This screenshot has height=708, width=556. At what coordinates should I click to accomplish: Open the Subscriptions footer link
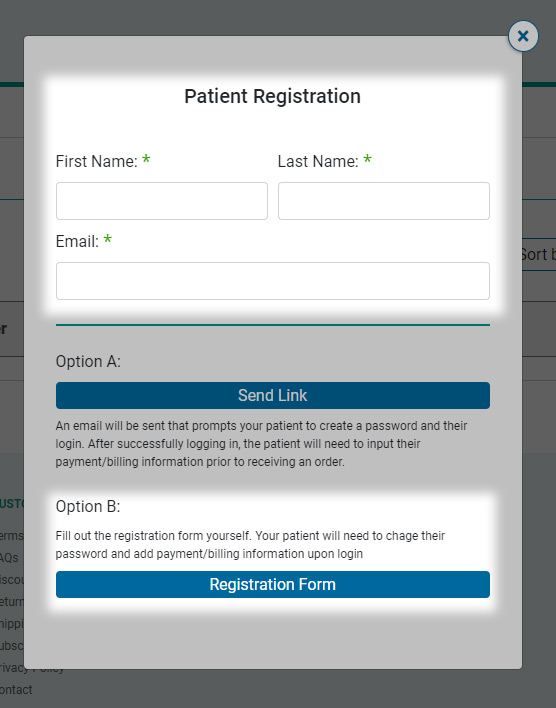click(x=12, y=646)
